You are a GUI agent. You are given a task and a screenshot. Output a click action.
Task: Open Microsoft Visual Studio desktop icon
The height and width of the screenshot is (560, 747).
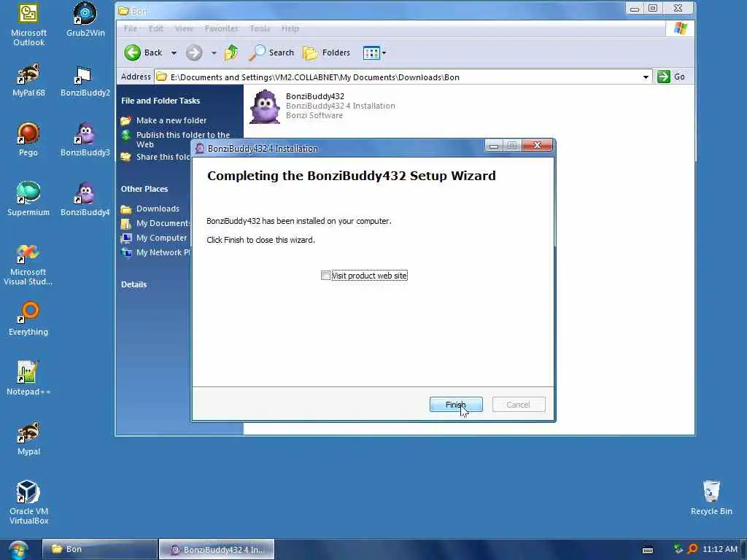[x=28, y=265]
